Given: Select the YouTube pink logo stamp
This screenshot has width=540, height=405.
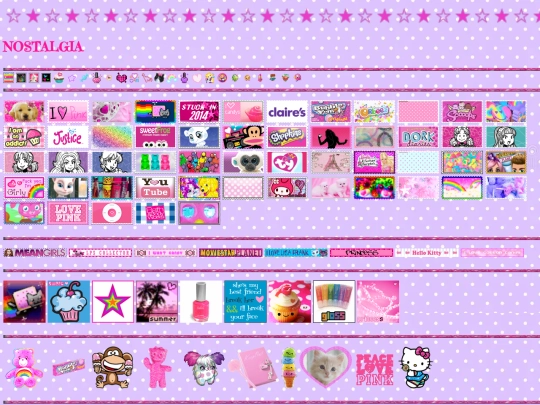Looking at the screenshot, I should pos(155,188).
